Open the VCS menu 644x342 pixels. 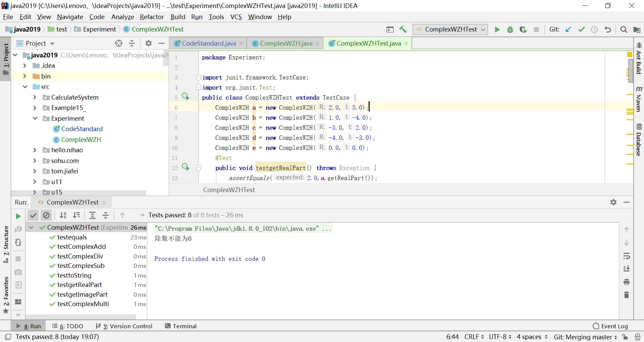pyautogui.click(x=236, y=17)
